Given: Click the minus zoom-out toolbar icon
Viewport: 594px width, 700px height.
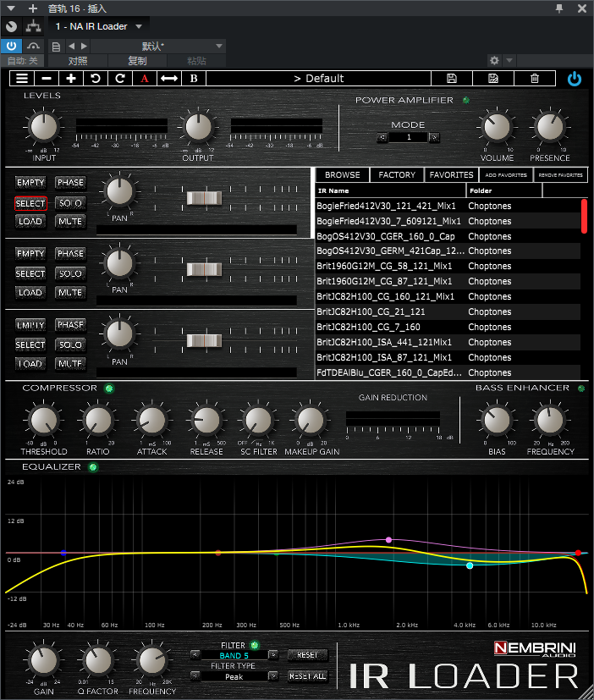Looking at the screenshot, I should 47,79.
